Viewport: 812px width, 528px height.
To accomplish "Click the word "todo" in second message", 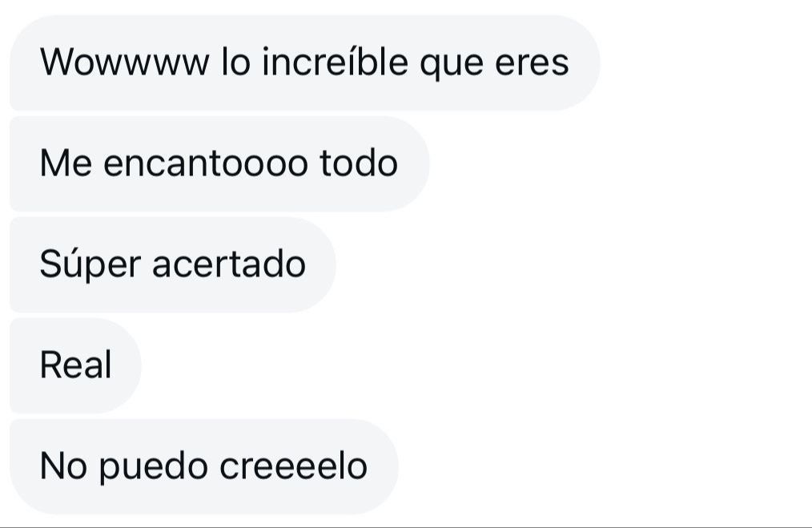I will pyautogui.click(x=359, y=163).
